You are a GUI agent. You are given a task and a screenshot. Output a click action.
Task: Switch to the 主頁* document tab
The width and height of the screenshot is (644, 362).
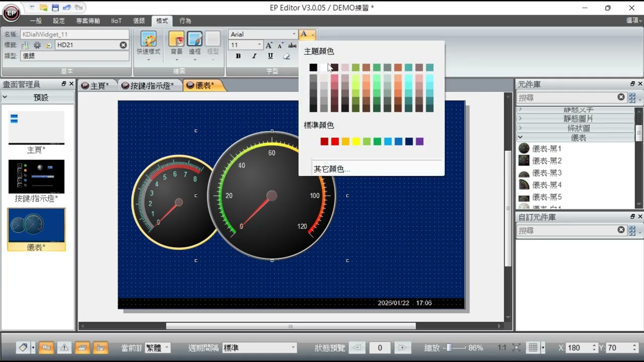coord(99,85)
